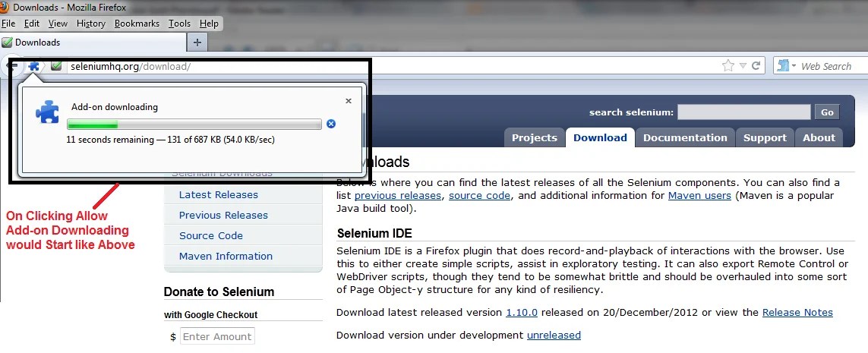
Task: Click the large puzzle piece in popup
Action: (47, 112)
